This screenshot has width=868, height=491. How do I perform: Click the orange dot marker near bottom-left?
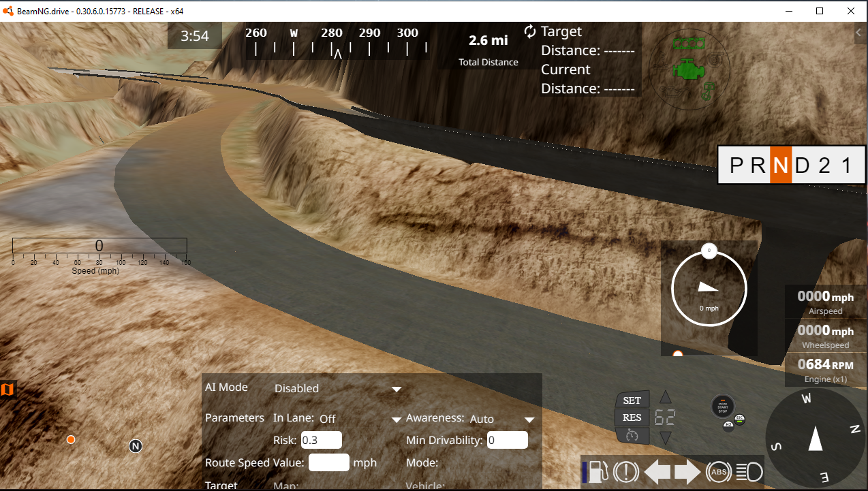[70, 440]
